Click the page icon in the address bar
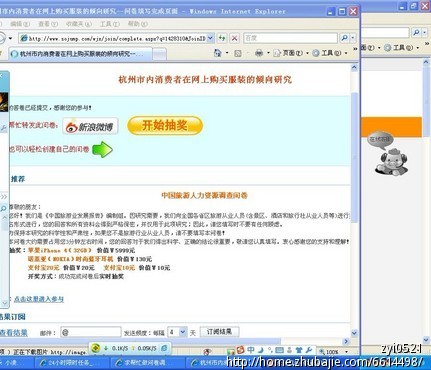The height and width of the screenshot is (370, 431). pyautogui.click(x=24, y=38)
